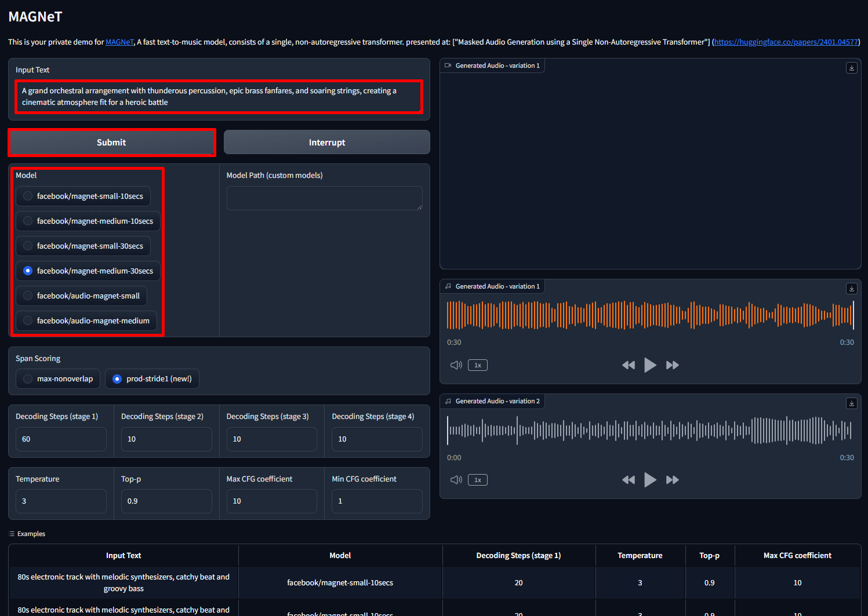Fast-forward variation 1 audio
Screen dimensions: 868x616
(673, 365)
